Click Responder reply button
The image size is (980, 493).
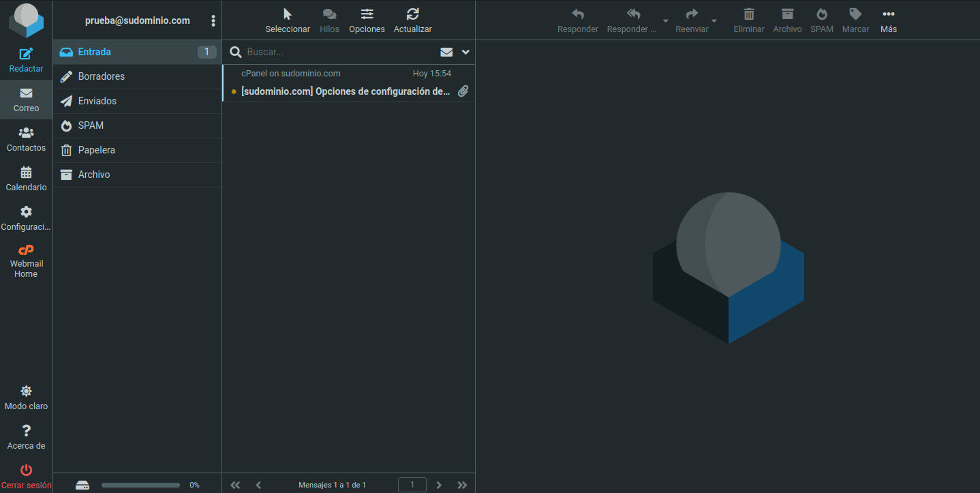point(578,20)
